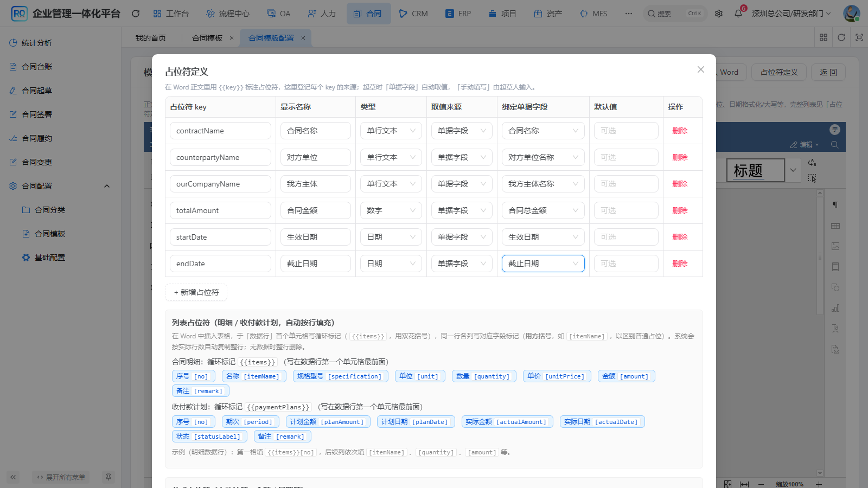Close the 合同模版配置 tab
868x488 pixels.
click(x=303, y=38)
